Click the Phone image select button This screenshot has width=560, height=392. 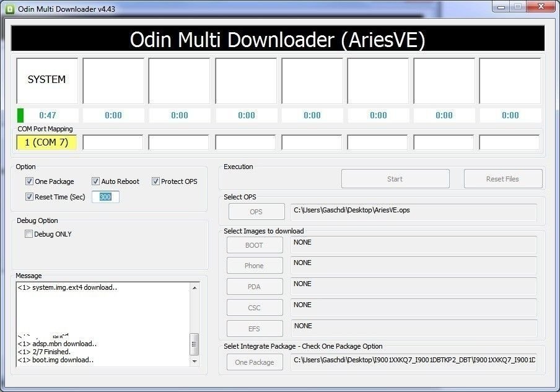tap(255, 266)
